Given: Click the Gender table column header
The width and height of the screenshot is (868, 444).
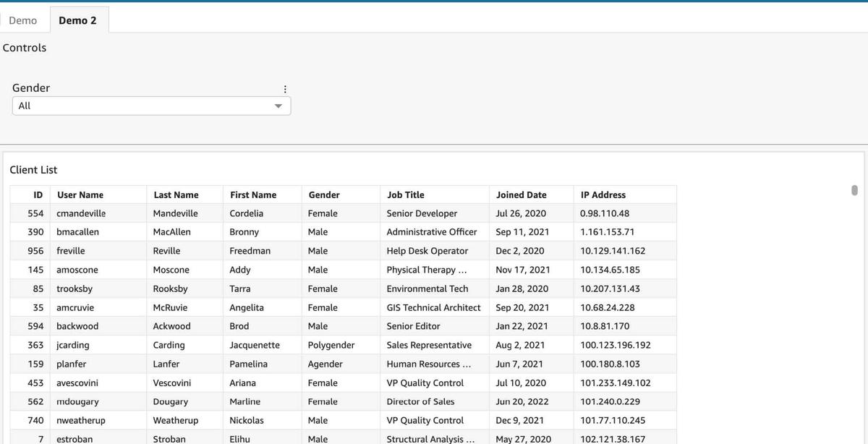Looking at the screenshot, I should pos(324,195).
